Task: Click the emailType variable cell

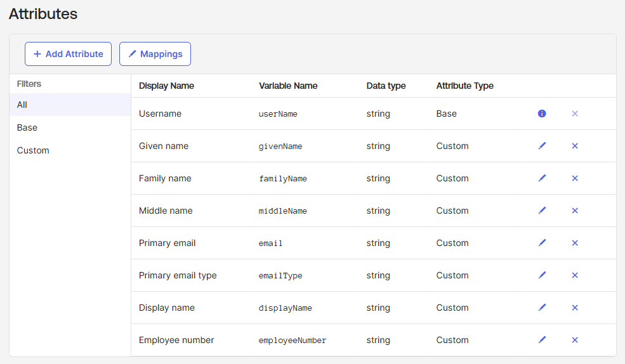Action: tap(280, 275)
